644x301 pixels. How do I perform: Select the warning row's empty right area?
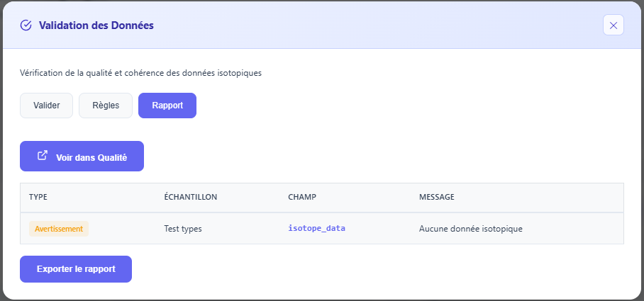[x=574, y=229]
